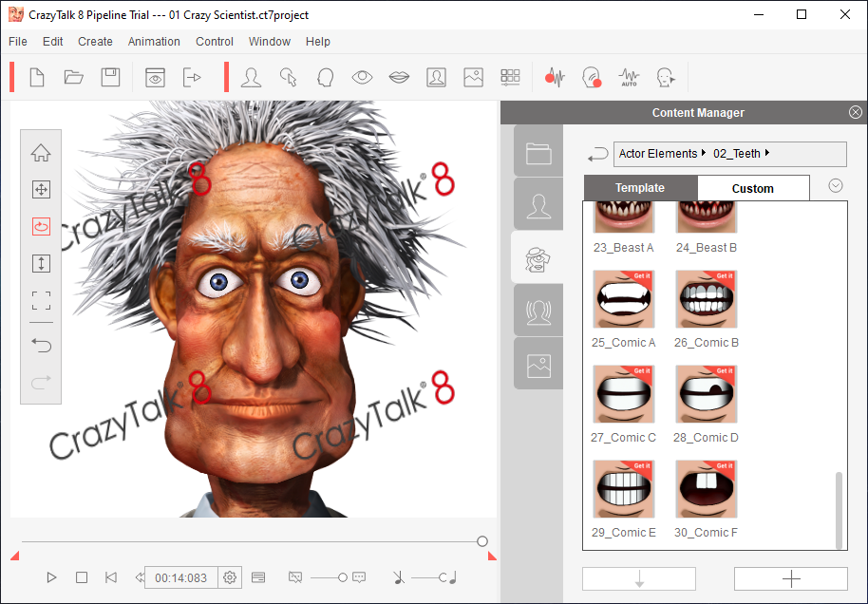868x604 pixels.
Task: Click the Fit to screen corners icon
Action: tap(41, 301)
